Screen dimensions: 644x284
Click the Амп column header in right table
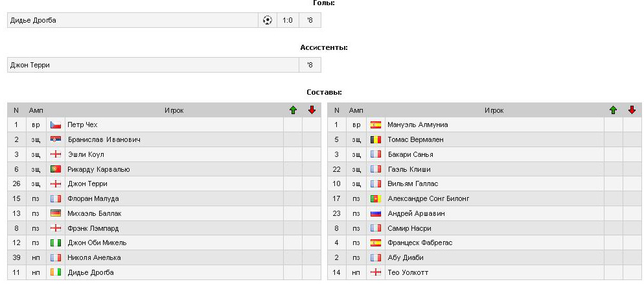coord(356,110)
